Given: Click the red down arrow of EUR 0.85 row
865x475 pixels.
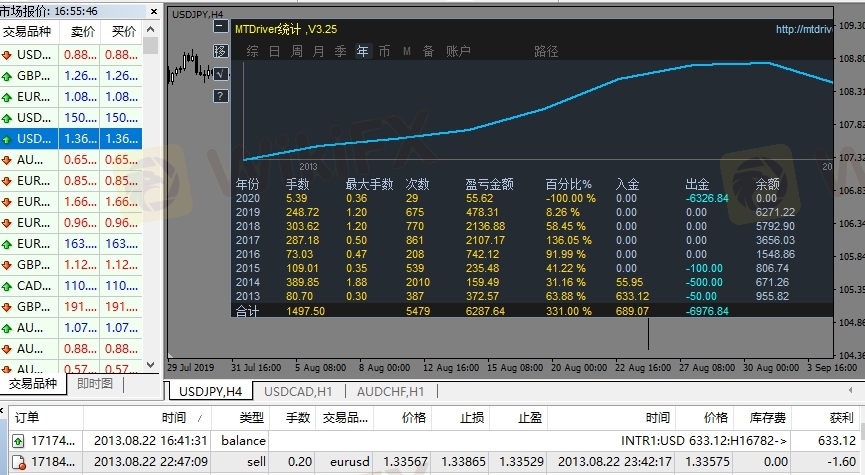Looking at the screenshot, I should pyautogui.click(x=7, y=181).
